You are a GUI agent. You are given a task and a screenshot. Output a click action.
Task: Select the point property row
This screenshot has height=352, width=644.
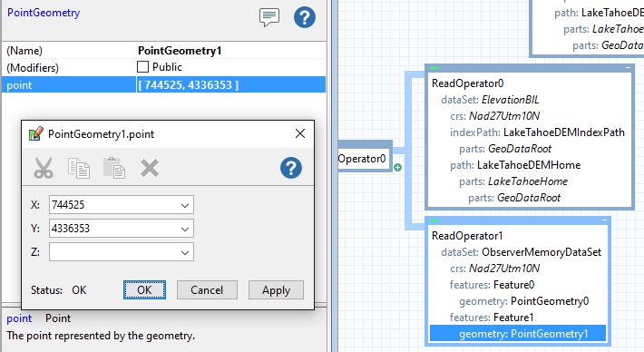(163, 84)
